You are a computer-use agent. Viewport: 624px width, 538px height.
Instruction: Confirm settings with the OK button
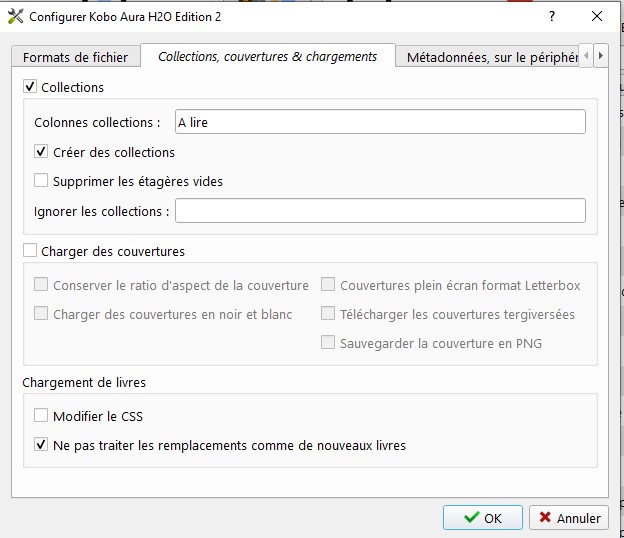pyautogui.click(x=483, y=518)
